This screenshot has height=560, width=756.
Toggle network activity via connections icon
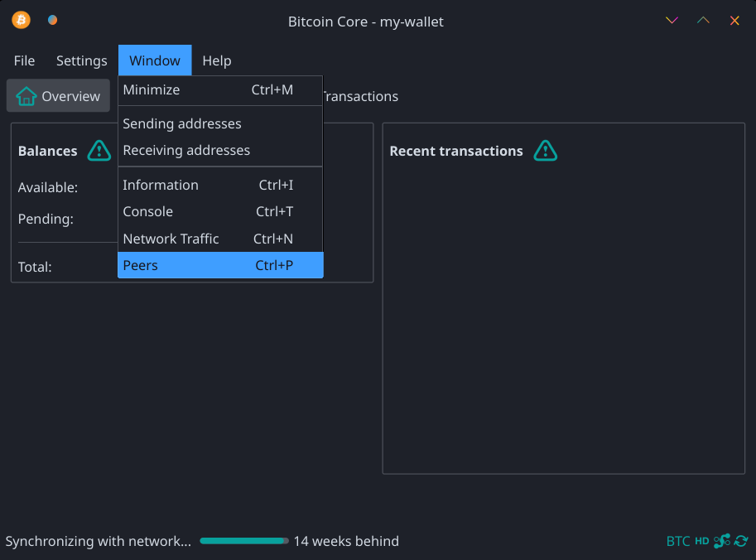722,541
